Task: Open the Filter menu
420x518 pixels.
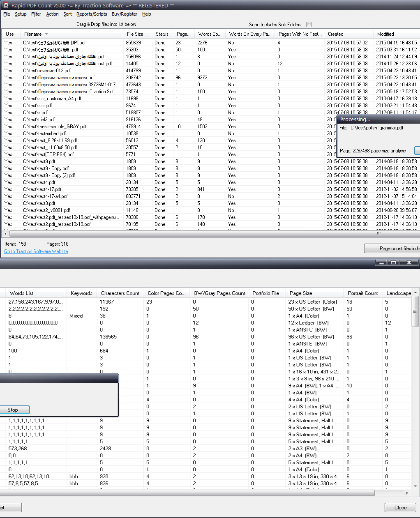Action: 36,14
